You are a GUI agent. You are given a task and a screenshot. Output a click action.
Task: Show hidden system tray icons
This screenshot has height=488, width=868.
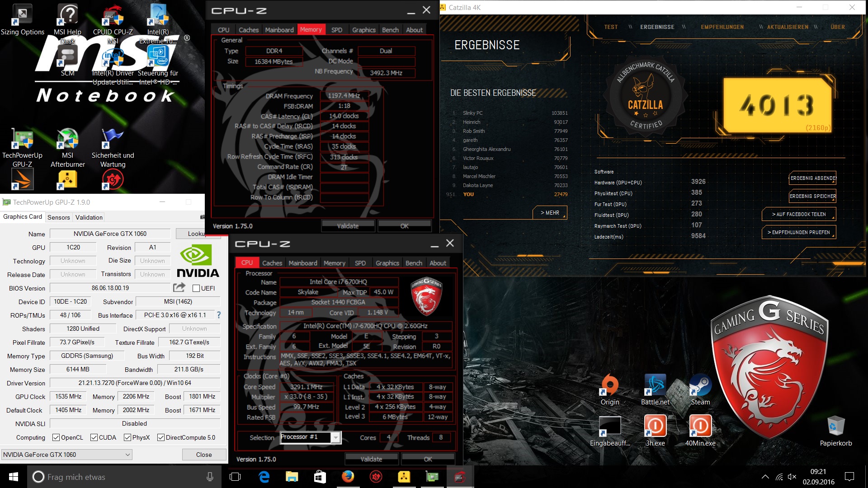[765, 477]
